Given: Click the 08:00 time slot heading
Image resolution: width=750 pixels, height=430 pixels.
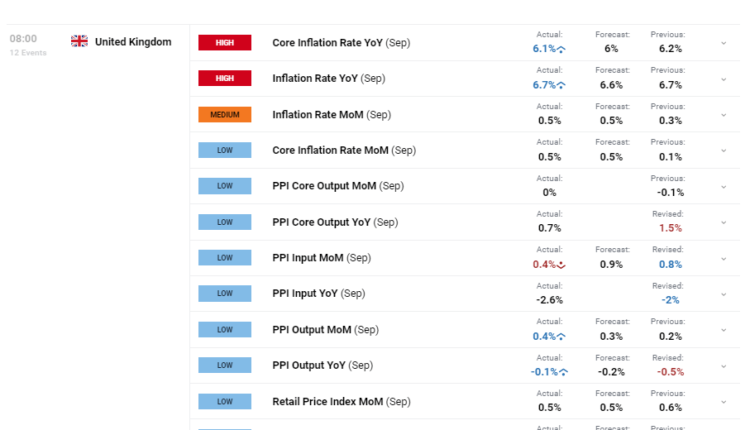Looking at the screenshot, I should point(23,39).
